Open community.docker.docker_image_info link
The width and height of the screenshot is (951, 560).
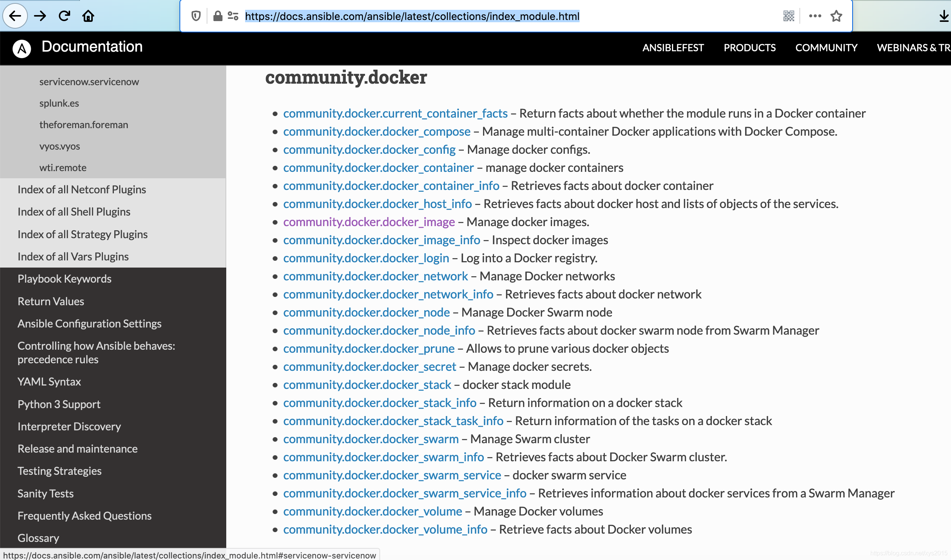pos(382,240)
